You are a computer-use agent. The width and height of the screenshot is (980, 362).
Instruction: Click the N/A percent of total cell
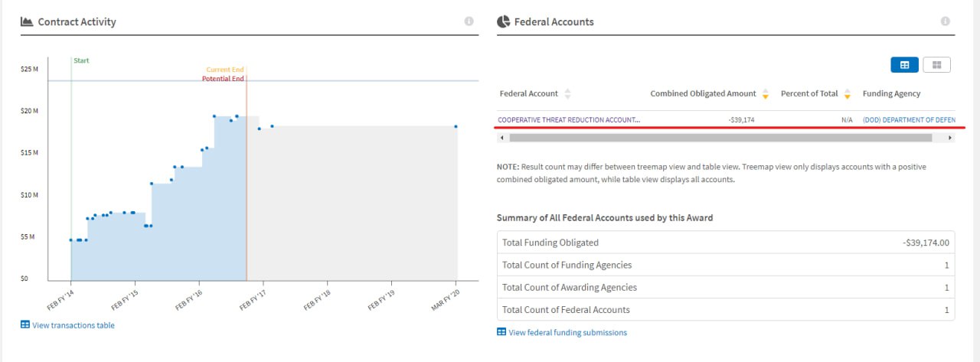(x=846, y=120)
